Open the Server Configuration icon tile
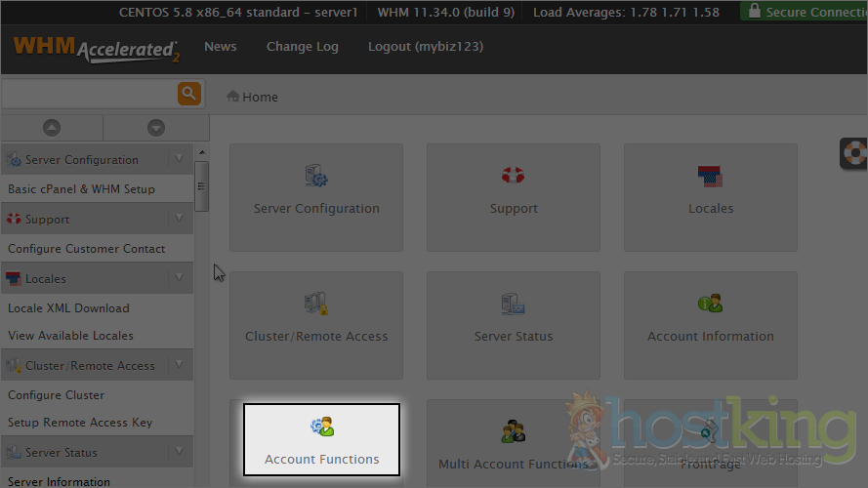 point(316,196)
